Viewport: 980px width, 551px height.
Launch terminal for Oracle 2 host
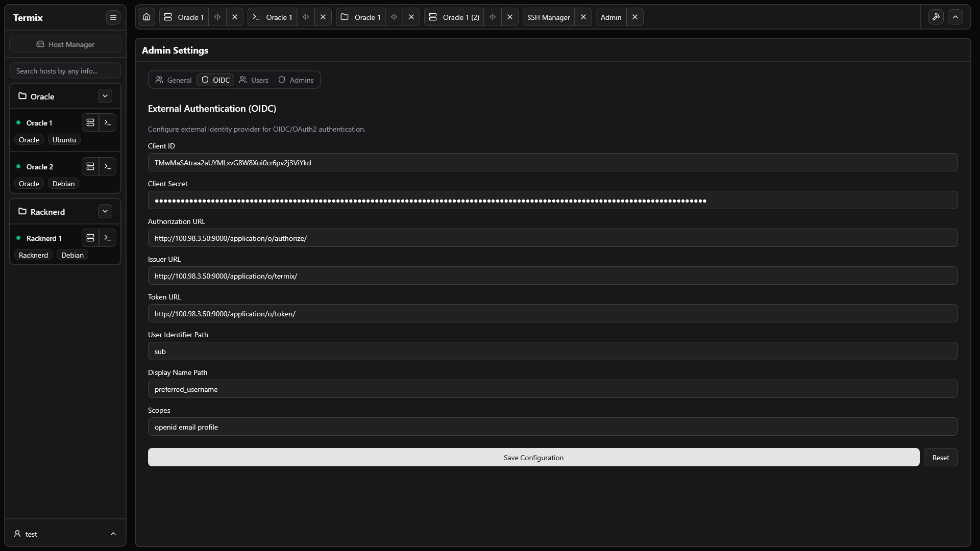(108, 166)
